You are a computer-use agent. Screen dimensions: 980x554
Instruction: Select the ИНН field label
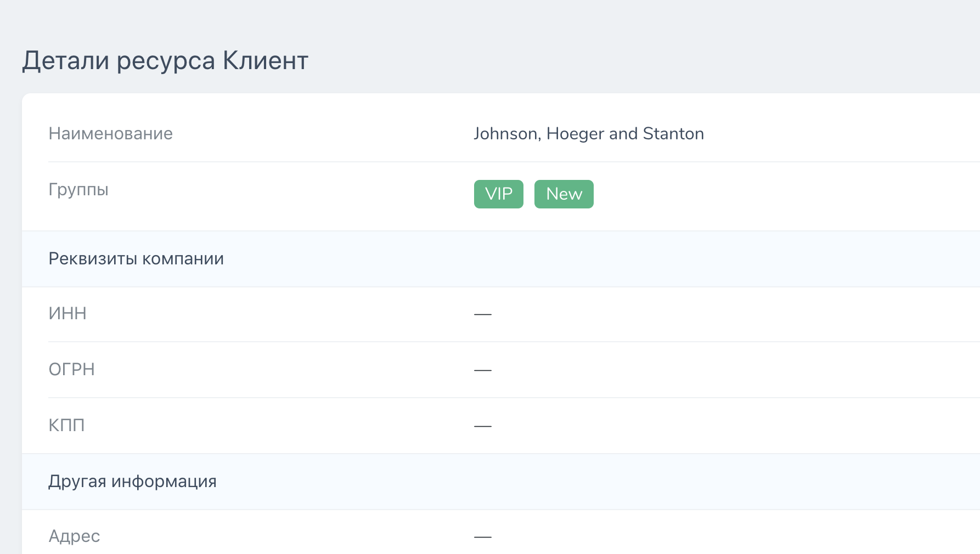[x=67, y=314]
